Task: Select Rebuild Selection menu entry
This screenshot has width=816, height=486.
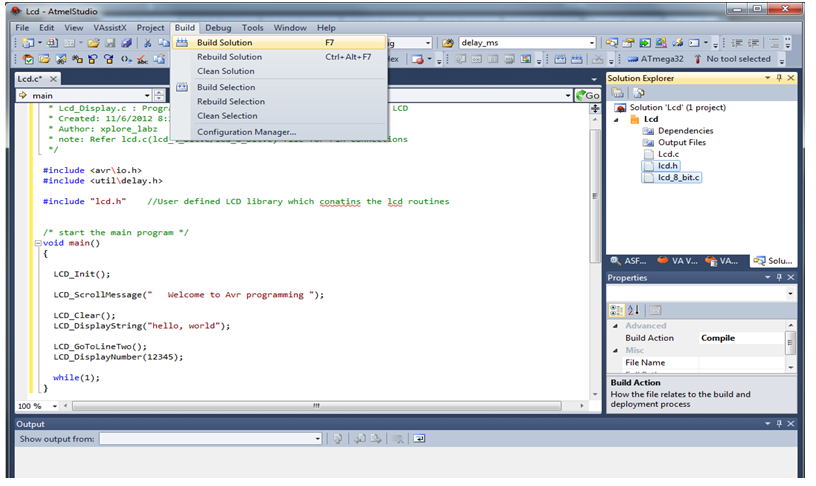Action: pos(279,101)
